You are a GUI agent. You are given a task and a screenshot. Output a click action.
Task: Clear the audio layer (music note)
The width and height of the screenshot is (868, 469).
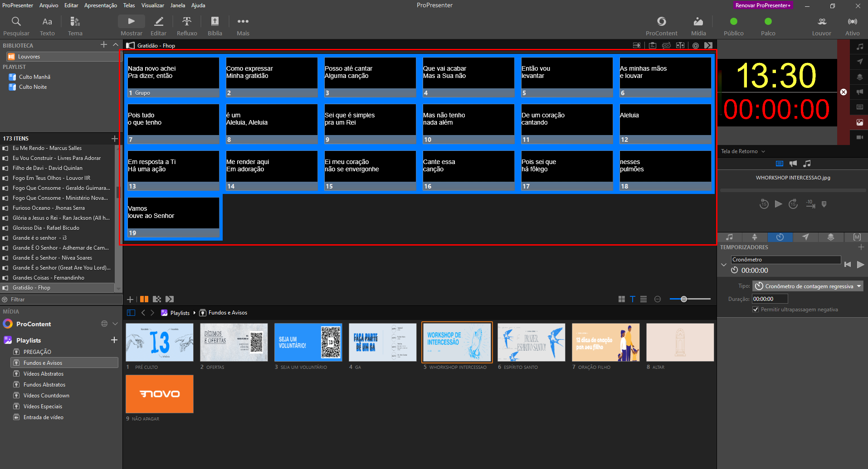pyautogui.click(x=860, y=47)
